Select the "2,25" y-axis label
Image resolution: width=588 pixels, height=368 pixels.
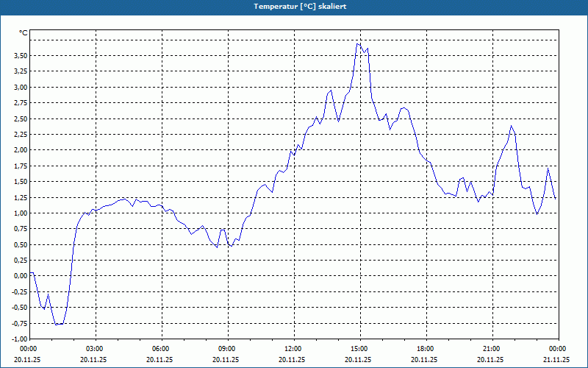tap(21, 135)
